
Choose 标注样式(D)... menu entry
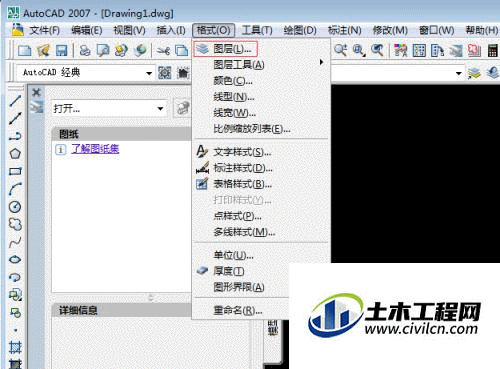tap(261, 168)
